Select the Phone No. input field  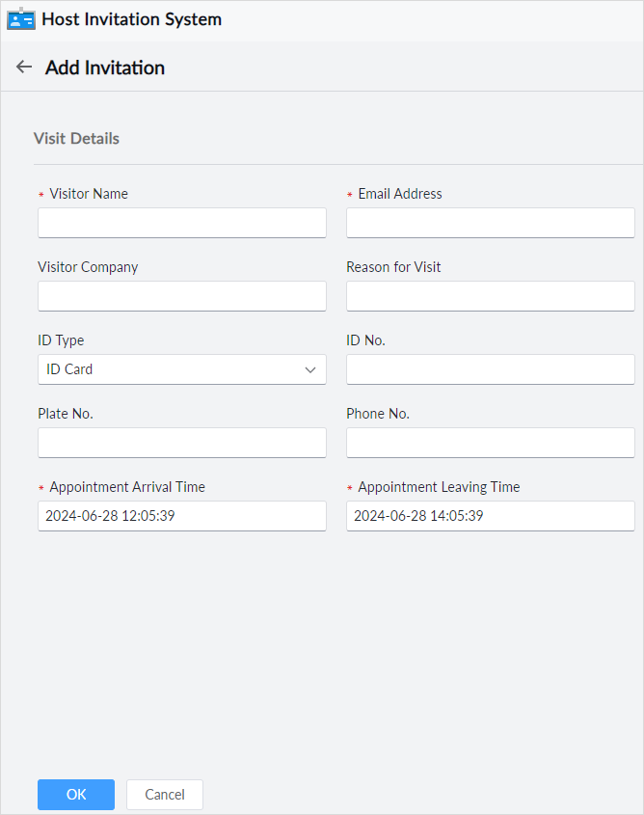pyautogui.click(x=490, y=443)
